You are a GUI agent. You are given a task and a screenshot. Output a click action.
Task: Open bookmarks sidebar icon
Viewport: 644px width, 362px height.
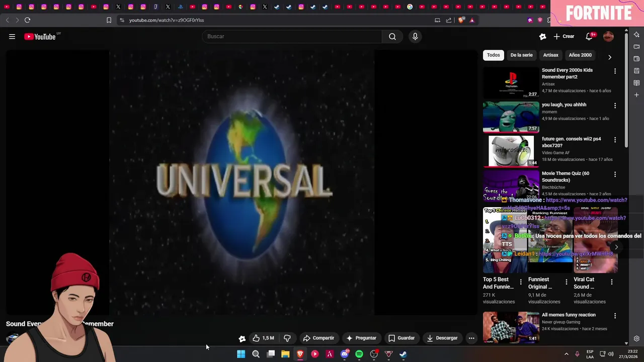point(636,71)
